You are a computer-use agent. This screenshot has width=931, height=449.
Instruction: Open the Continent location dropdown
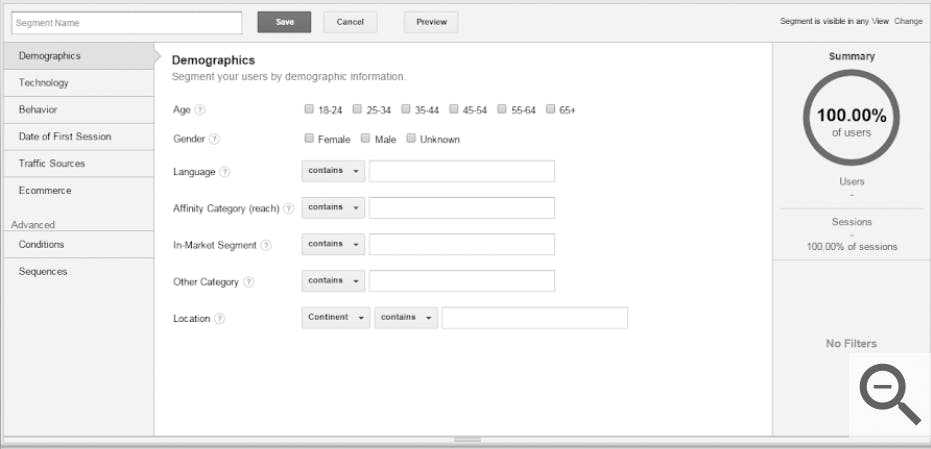(x=336, y=318)
